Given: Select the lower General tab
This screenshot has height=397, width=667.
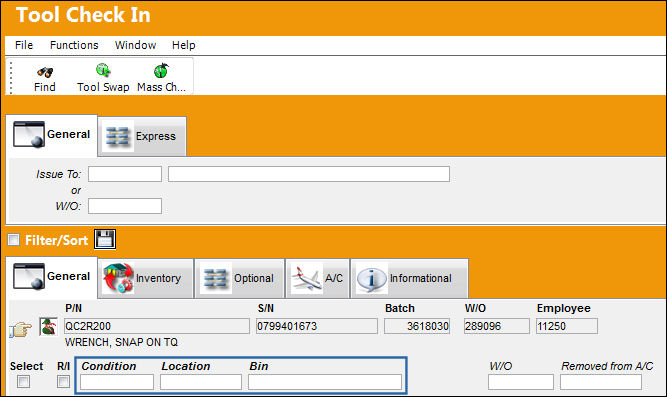Looking at the screenshot, I should 51,277.
